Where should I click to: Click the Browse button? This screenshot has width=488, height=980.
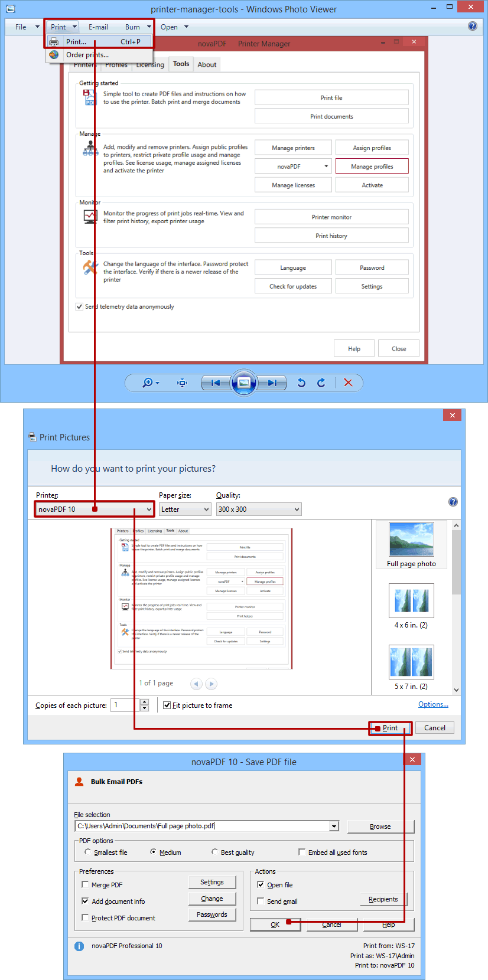pyautogui.click(x=380, y=827)
